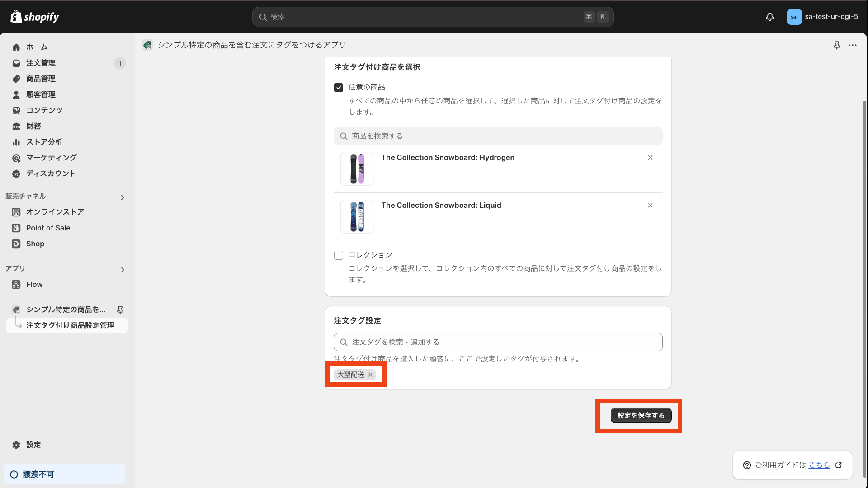Open マーケティング in the sidebar
The height and width of the screenshot is (488, 868).
click(51, 158)
